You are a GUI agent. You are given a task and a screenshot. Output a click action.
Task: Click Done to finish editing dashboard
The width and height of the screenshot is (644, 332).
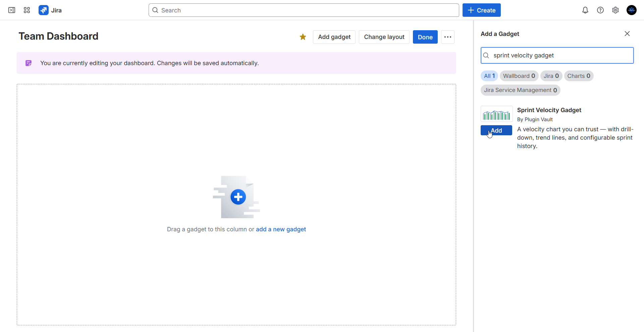(x=425, y=37)
